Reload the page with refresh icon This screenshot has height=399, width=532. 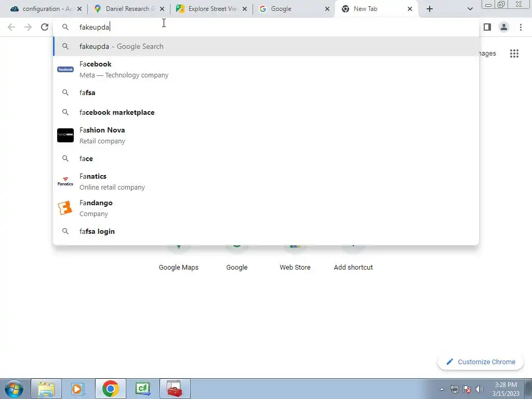tap(45, 27)
